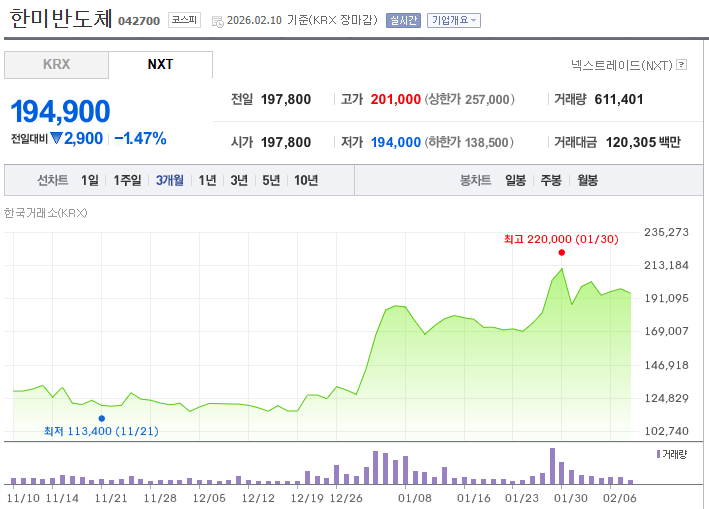Click the calendar icon beside 2026.02.10
The height and width of the screenshot is (509, 709).
pos(218,21)
